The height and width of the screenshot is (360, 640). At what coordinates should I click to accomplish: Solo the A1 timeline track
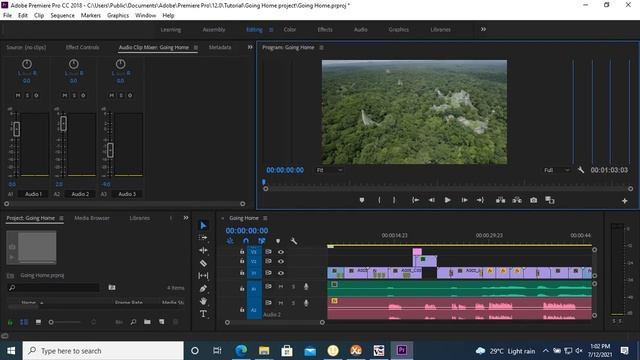click(293, 287)
